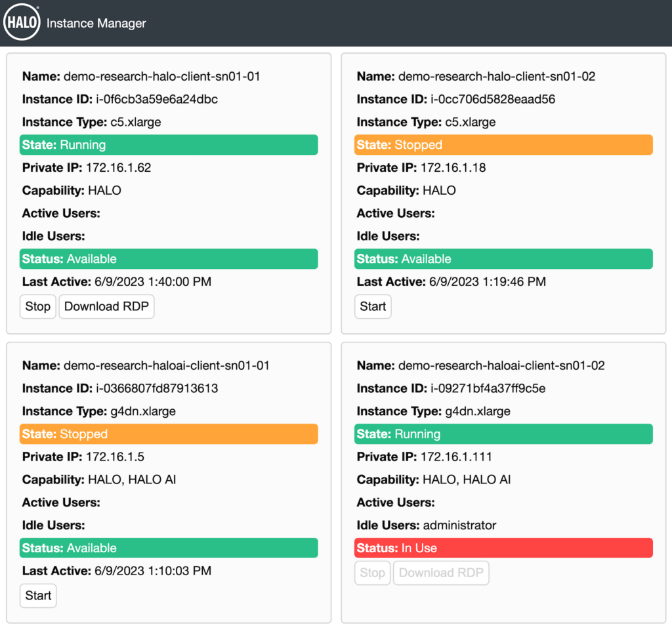Viewport: 672px width, 627px height.
Task: Click the private IP 172.16.1.5
Action: pyautogui.click(x=115, y=457)
